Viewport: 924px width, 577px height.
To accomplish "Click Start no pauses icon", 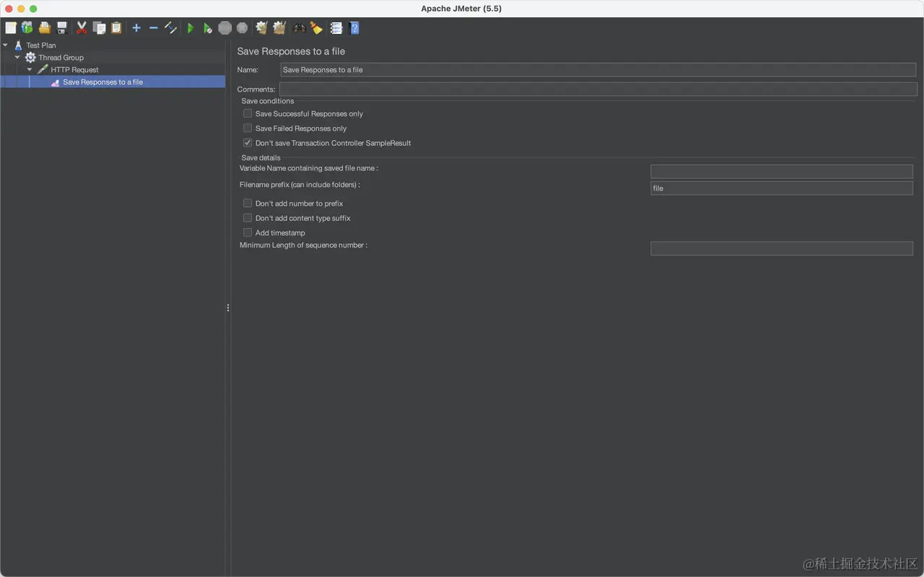I will 207,28.
